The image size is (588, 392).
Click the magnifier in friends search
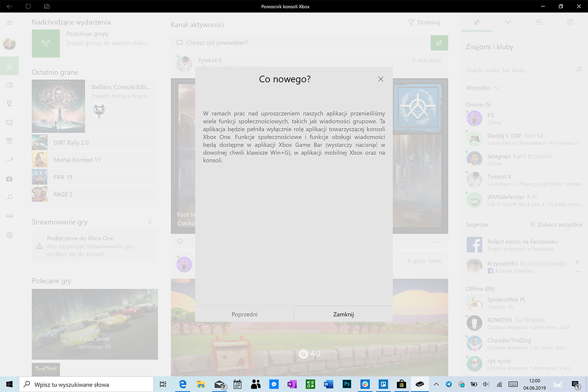click(579, 70)
